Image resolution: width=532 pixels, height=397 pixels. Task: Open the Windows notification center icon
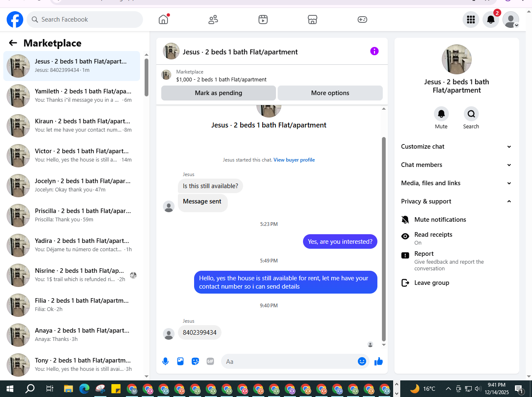tap(519, 389)
